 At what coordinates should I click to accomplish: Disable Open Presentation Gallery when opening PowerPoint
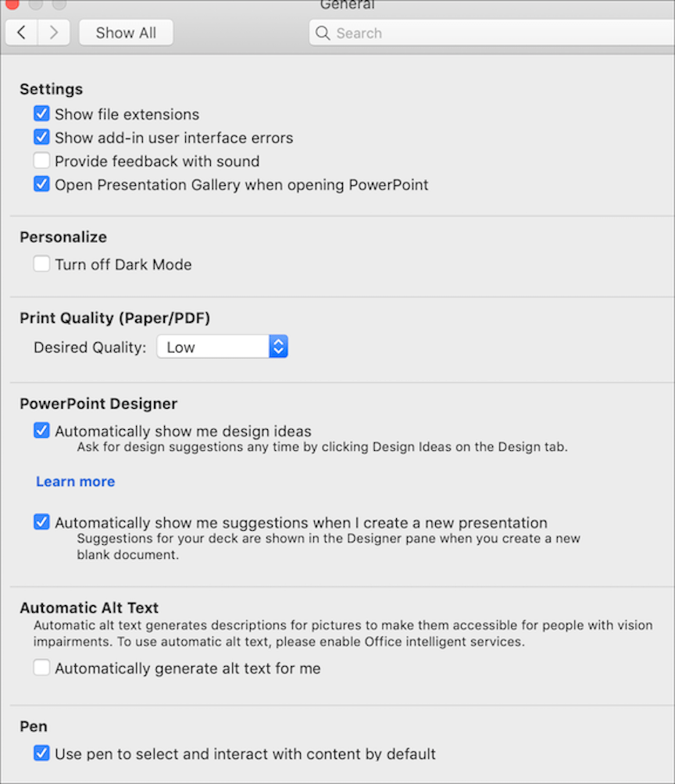coord(41,184)
